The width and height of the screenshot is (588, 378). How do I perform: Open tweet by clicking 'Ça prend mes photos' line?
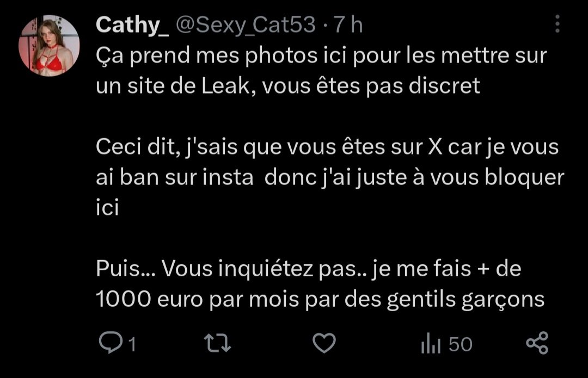coord(321,55)
